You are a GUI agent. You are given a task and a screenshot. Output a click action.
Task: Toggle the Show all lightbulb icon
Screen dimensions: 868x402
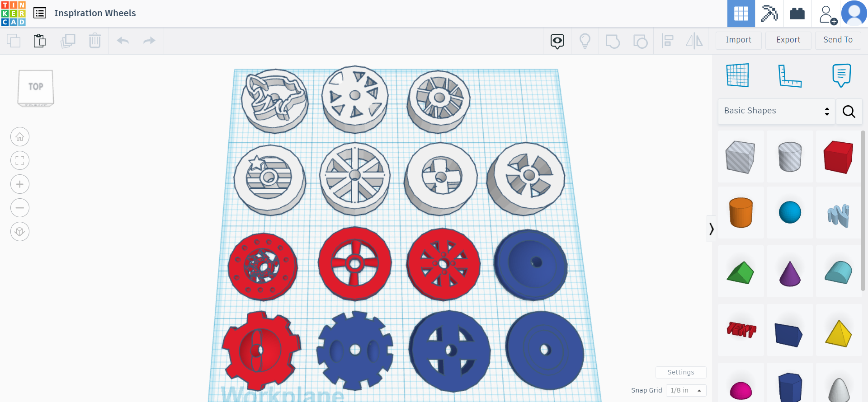[x=585, y=41]
